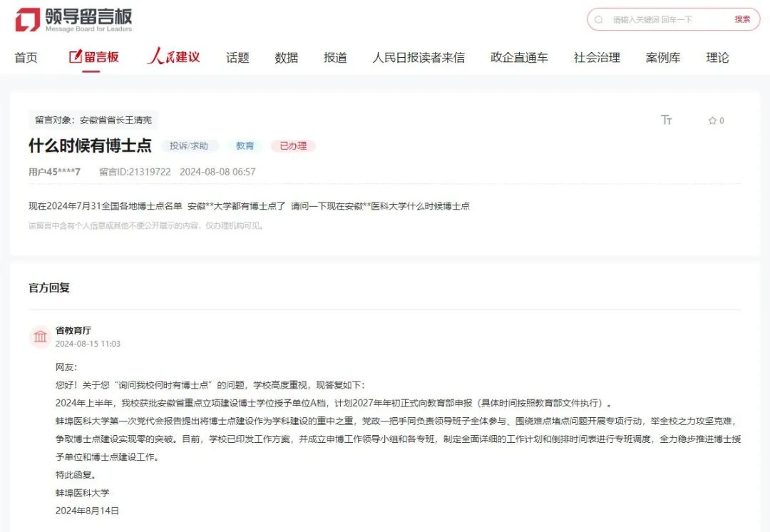Click the 投诉/求助 category tag
This screenshot has height=532, width=770.
[189, 145]
